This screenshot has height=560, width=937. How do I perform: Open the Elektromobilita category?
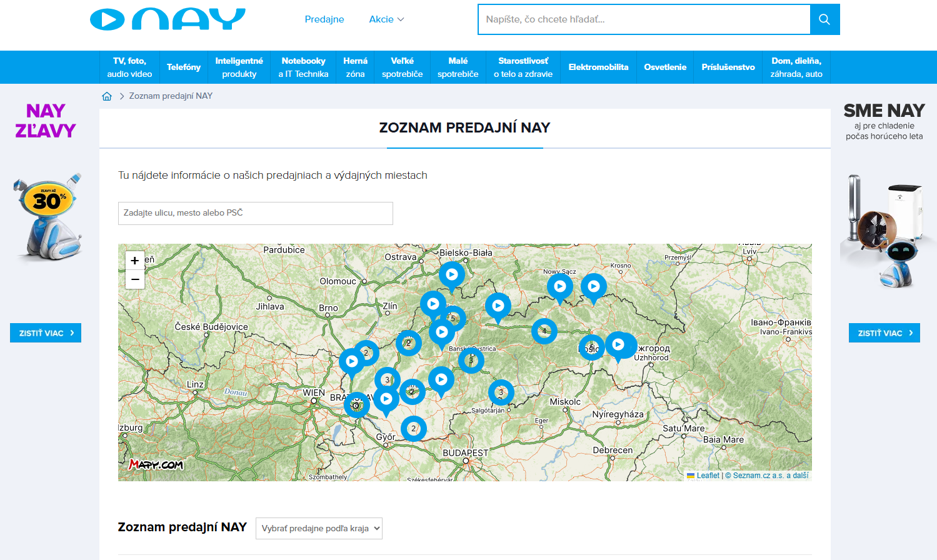click(598, 67)
